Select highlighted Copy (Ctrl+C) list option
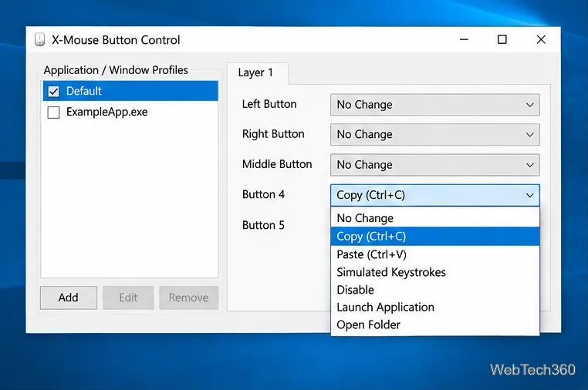Image resolution: width=588 pixels, height=390 pixels. click(435, 237)
